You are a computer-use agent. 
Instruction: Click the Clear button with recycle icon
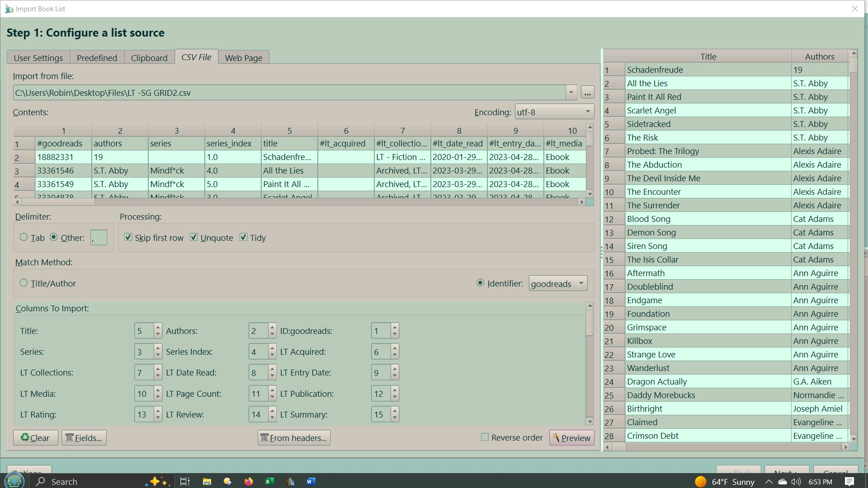click(35, 437)
